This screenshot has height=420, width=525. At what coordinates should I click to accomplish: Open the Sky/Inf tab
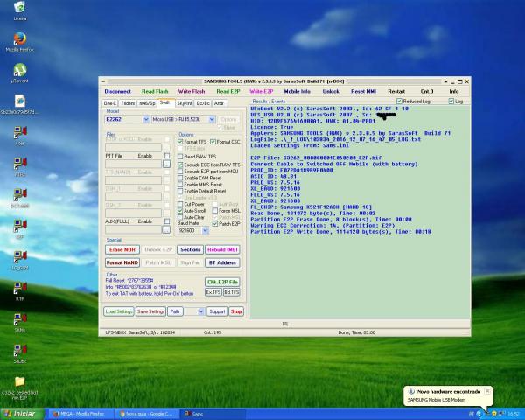click(185, 103)
